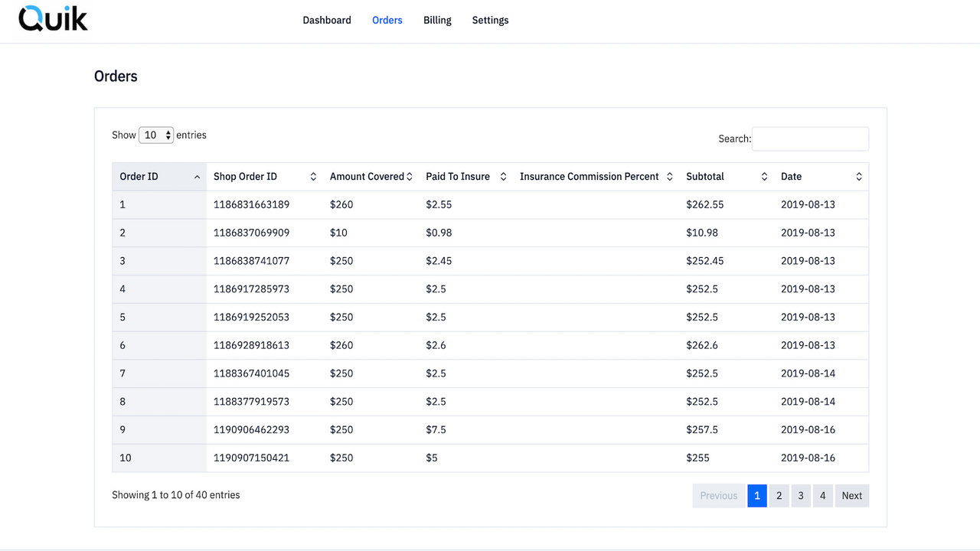Click the Order ID 7 cell
The image size is (980, 551).
click(x=159, y=373)
